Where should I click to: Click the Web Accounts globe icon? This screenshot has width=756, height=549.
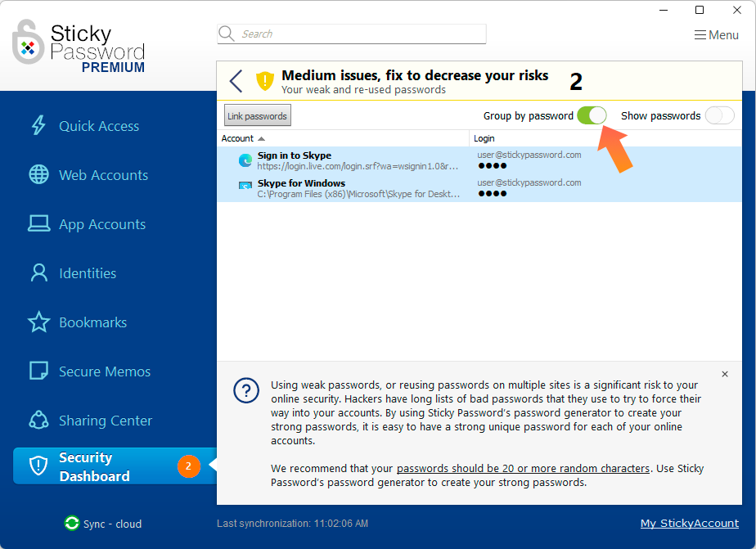pos(38,174)
